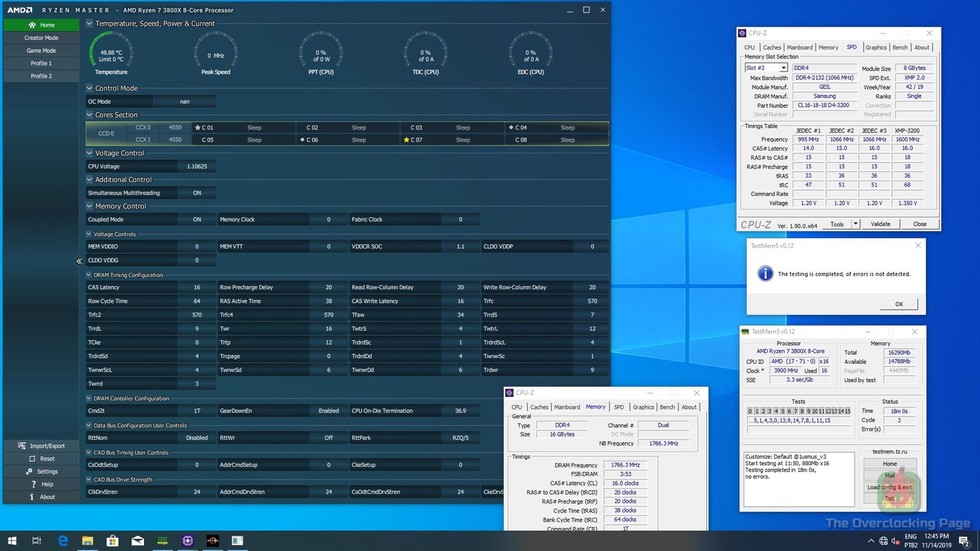Click OK in the TestMem5 dialog
The image size is (980, 551).
(x=899, y=304)
